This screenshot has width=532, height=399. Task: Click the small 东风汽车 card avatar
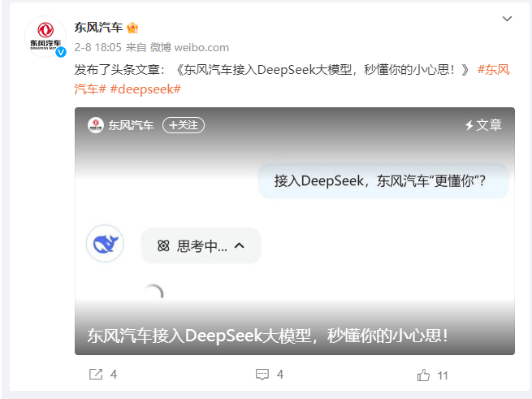[x=96, y=125]
